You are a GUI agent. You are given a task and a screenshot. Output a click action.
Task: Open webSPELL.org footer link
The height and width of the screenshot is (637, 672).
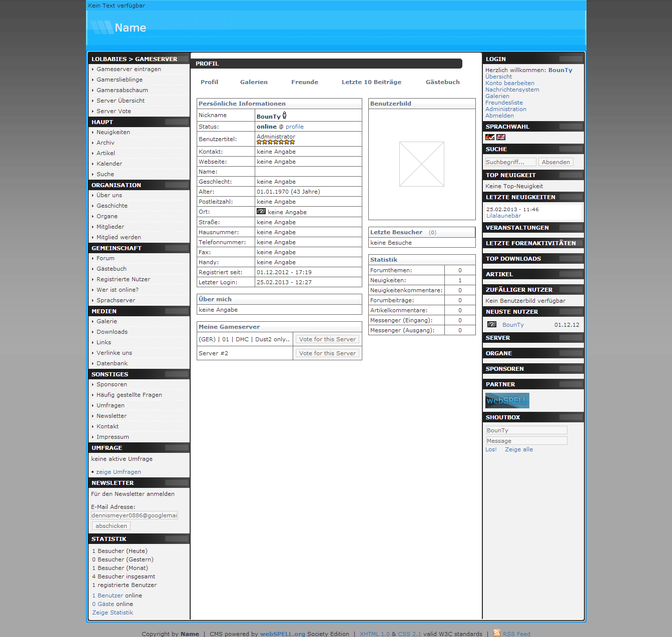tap(282, 634)
